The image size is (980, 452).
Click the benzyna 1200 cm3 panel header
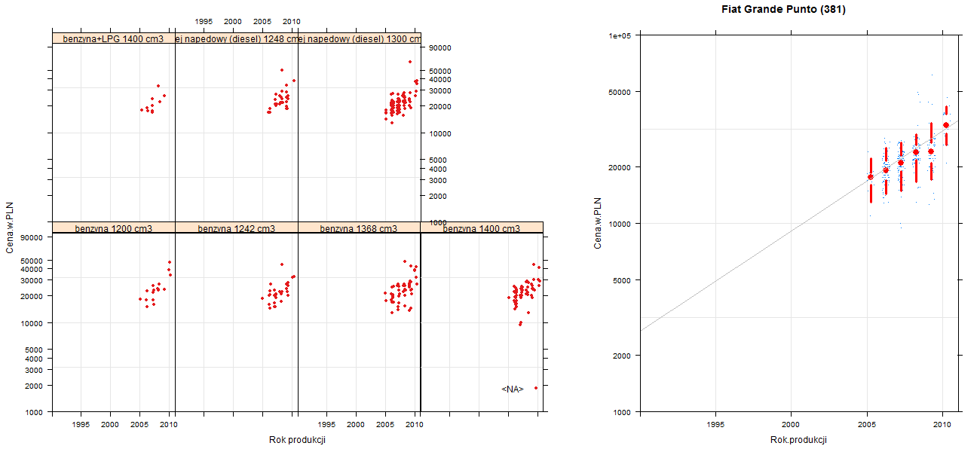(x=113, y=228)
